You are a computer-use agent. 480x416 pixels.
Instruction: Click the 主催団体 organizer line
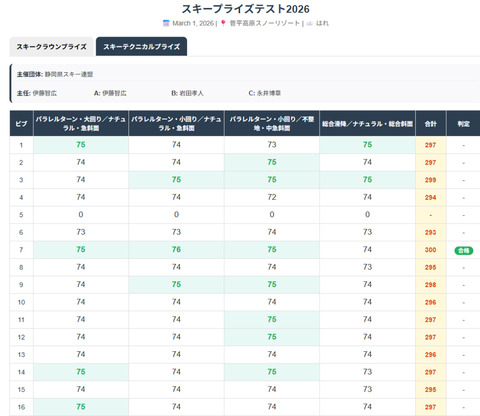[55, 74]
